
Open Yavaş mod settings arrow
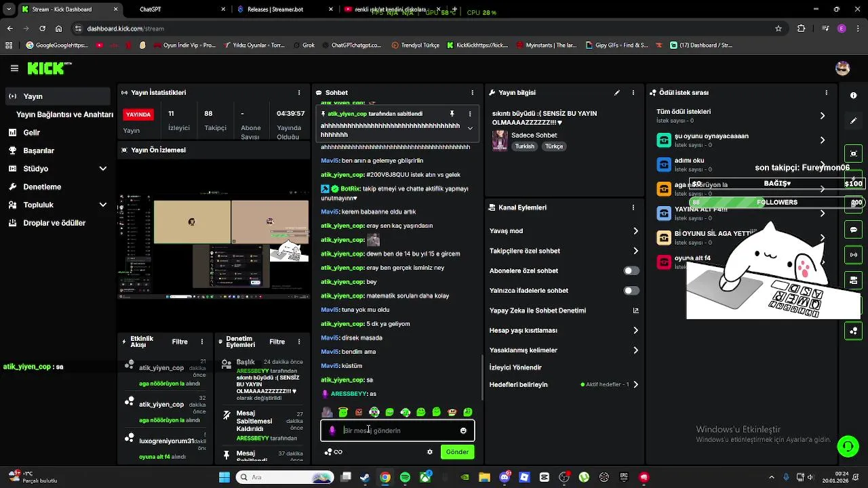pos(635,231)
